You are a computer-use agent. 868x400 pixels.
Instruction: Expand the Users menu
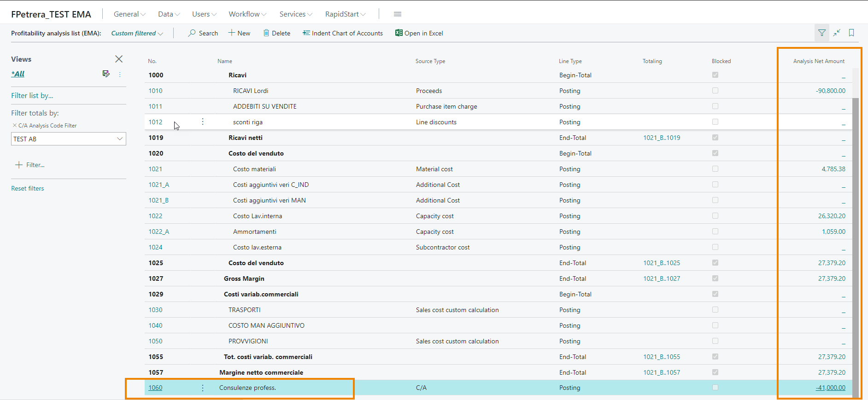(x=204, y=14)
